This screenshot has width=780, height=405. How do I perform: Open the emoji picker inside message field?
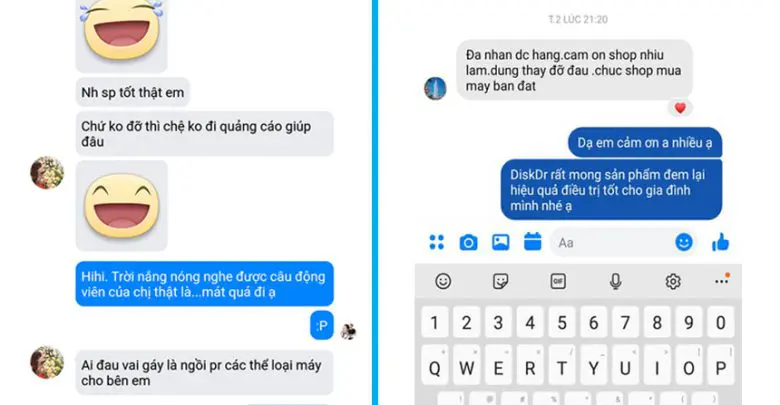684,242
